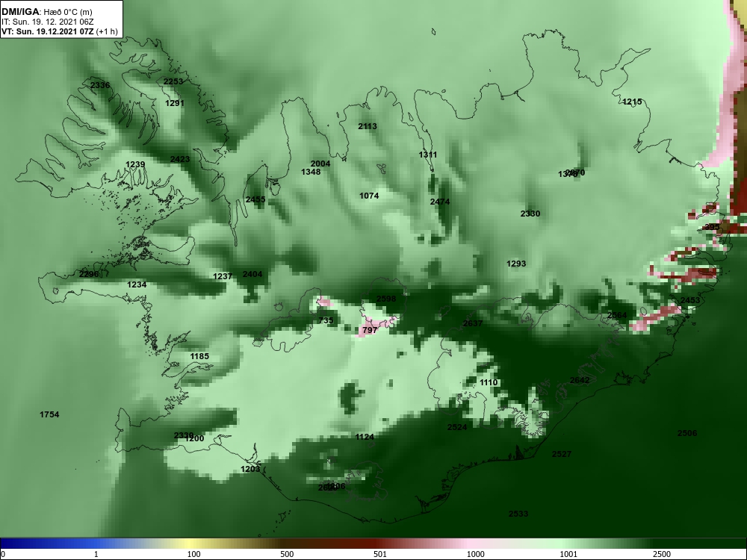Click the map value 2527
Screen dimensions: 747x560
click(562, 454)
